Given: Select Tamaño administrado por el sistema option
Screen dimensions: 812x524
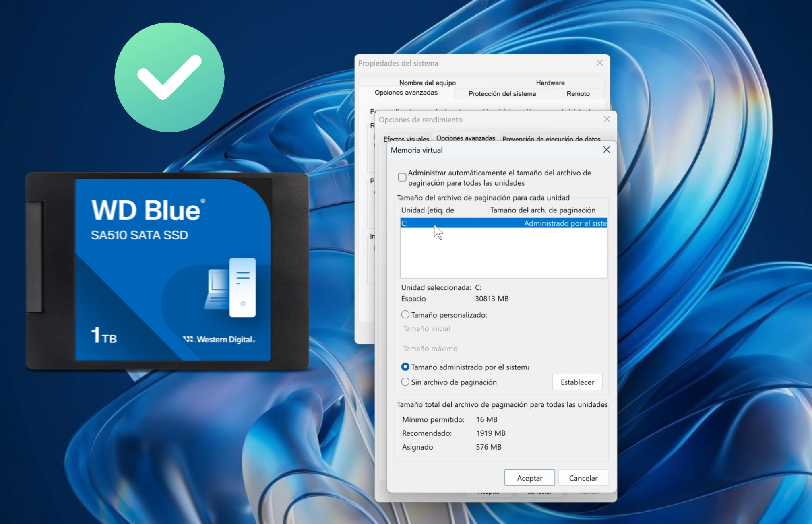Looking at the screenshot, I should coord(405,367).
